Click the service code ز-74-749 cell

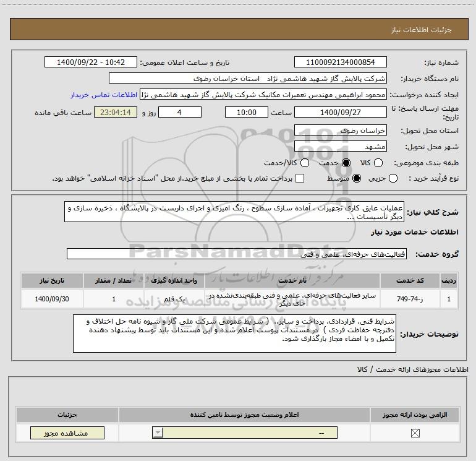click(409, 299)
